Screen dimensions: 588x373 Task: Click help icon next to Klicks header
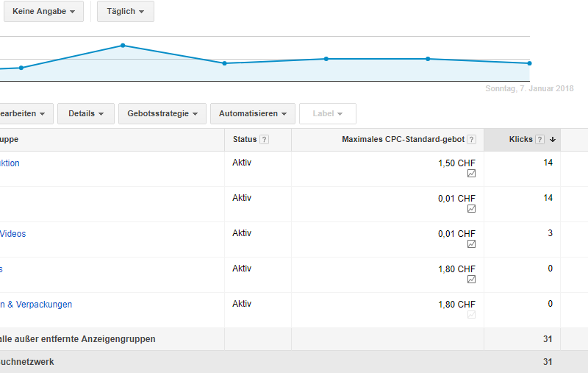tap(539, 140)
